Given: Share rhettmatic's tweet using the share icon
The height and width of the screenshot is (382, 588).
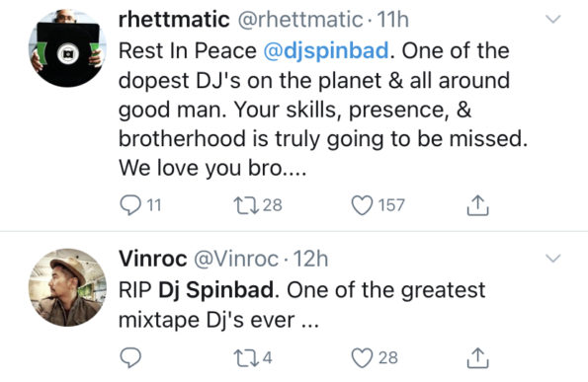Looking at the screenshot, I should pos(477,205).
